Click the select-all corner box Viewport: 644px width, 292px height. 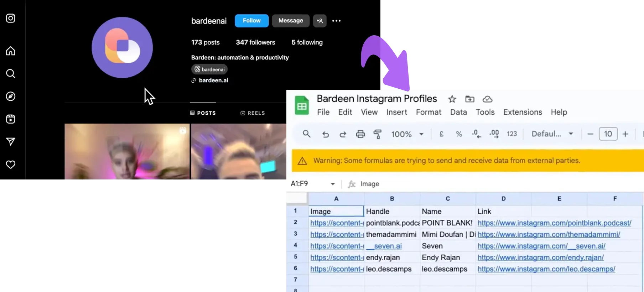coord(297,198)
